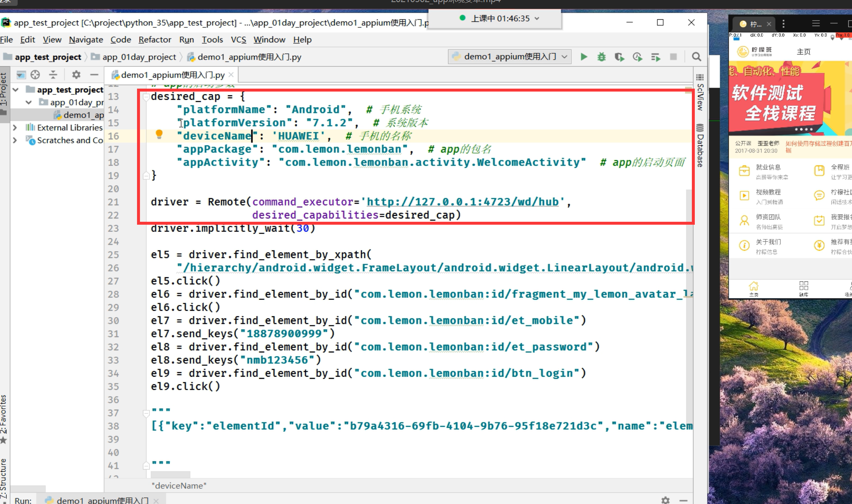Open Search Everywhere magnifier

pyautogui.click(x=696, y=57)
